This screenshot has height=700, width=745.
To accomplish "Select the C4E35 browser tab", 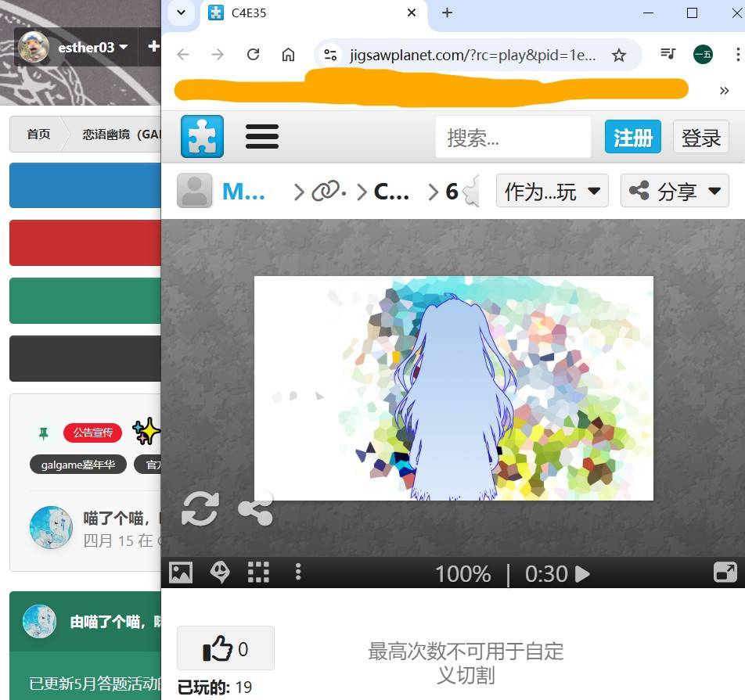I will (x=314, y=13).
